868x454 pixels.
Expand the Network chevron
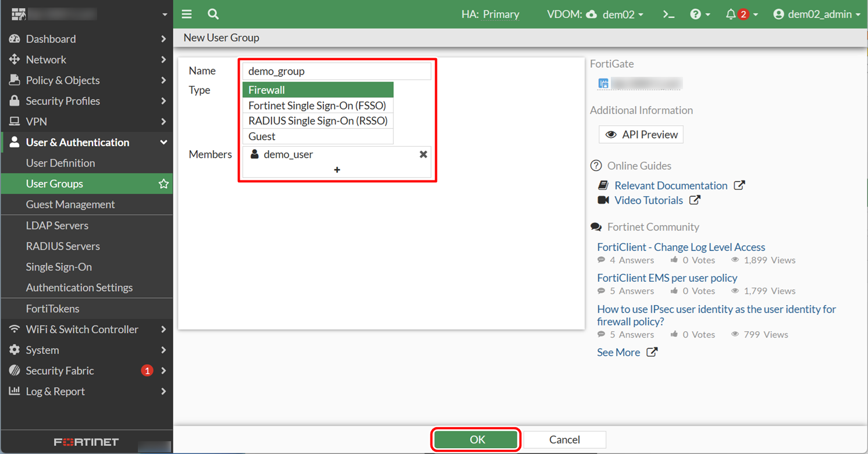(x=163, y=59)
